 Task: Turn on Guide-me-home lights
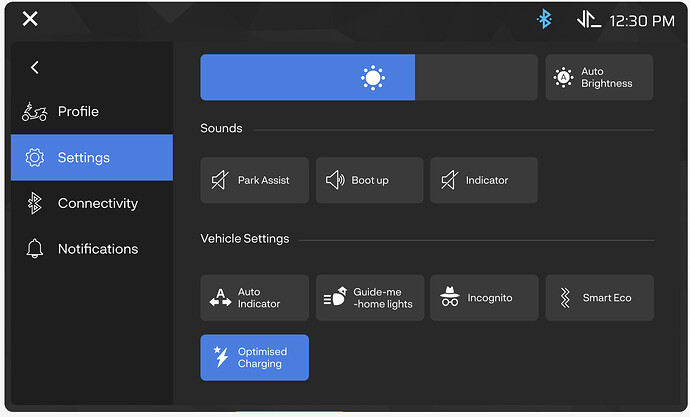tap(370, 298)
